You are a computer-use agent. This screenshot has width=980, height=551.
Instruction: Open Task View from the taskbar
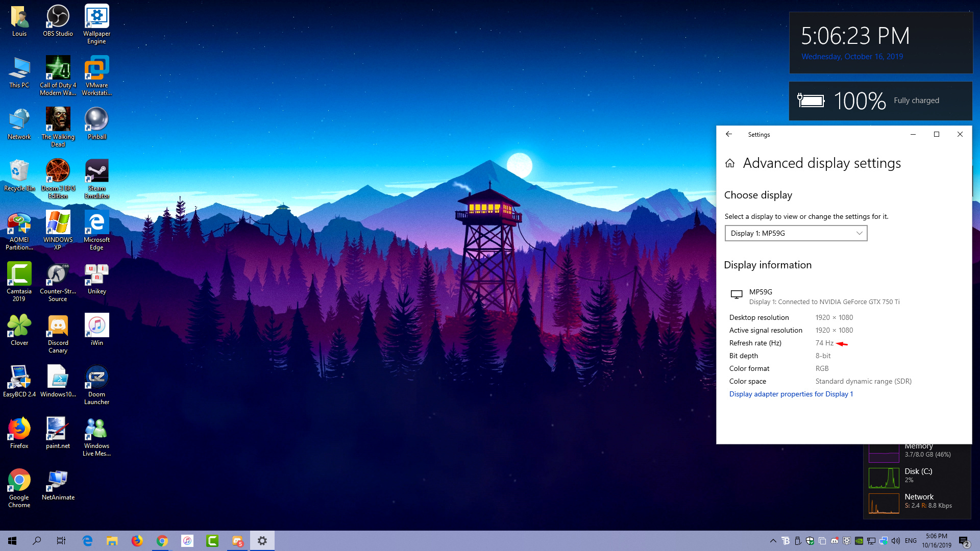(61, 541)
